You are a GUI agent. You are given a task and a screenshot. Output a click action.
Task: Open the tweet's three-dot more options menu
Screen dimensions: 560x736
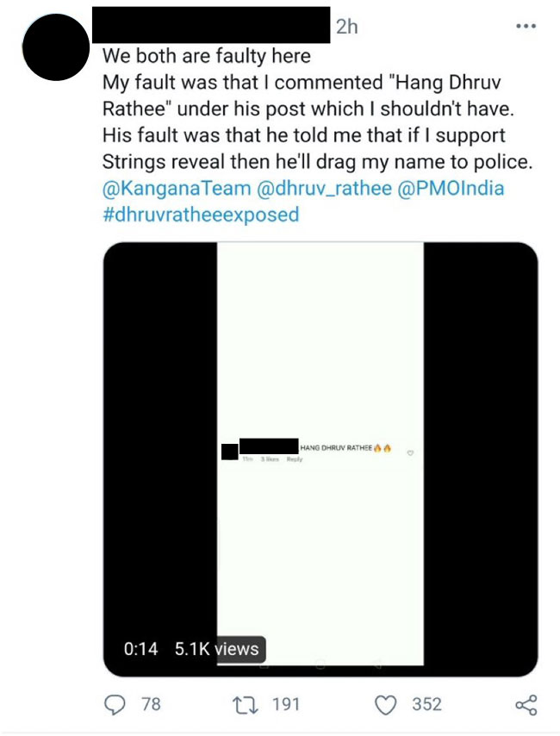[526, 27]
